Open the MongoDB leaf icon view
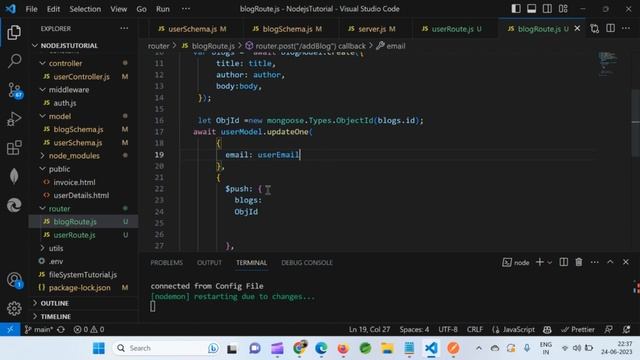Image resolution: width=640 pixels, height=360 pixels. 14,176
